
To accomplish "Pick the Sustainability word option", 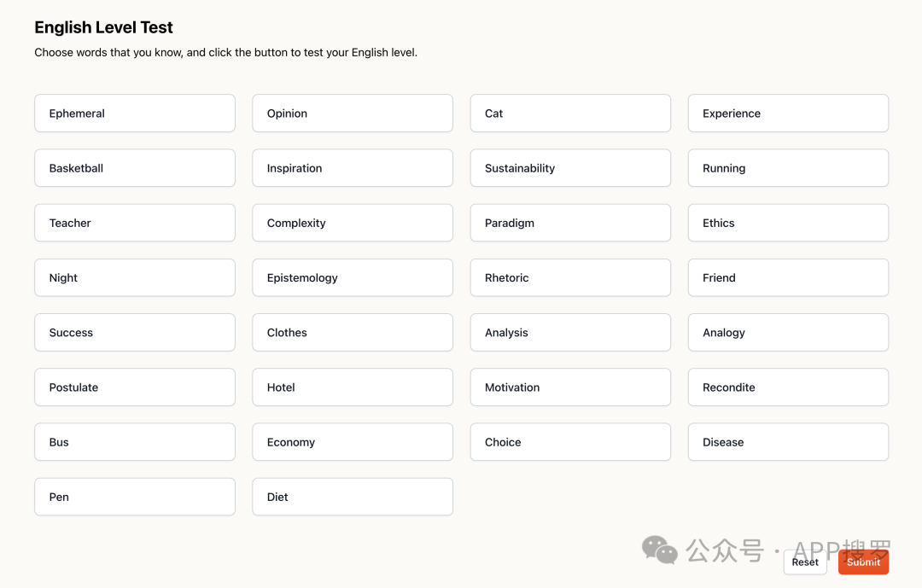I will [x=570, y=168].
